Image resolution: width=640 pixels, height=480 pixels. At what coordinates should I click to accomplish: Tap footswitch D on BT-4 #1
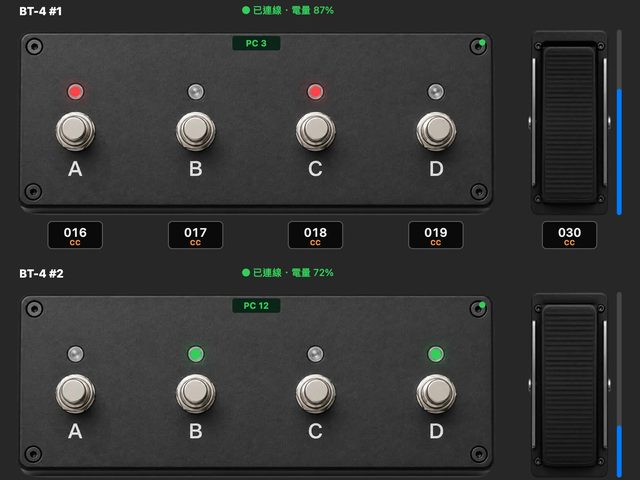436,131
